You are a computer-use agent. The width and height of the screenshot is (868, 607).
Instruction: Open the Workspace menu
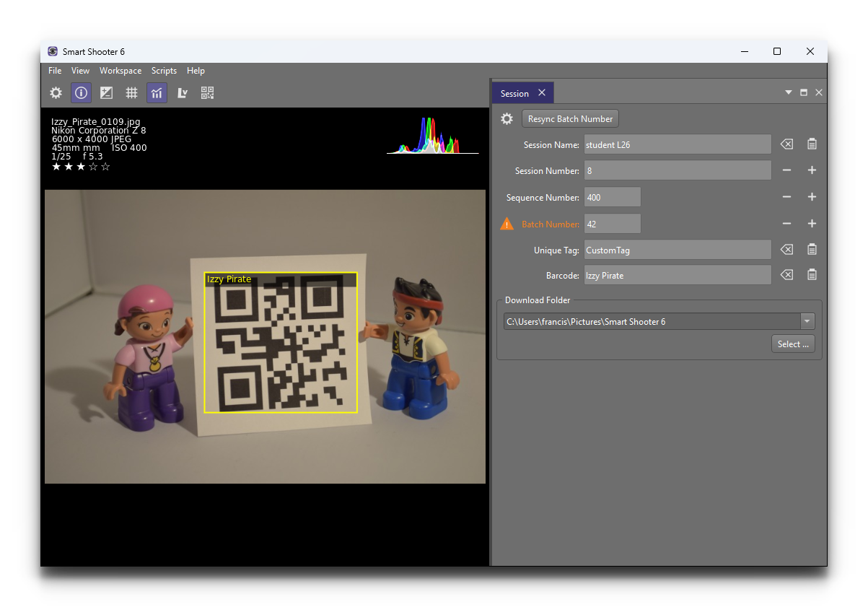point(120,71)
